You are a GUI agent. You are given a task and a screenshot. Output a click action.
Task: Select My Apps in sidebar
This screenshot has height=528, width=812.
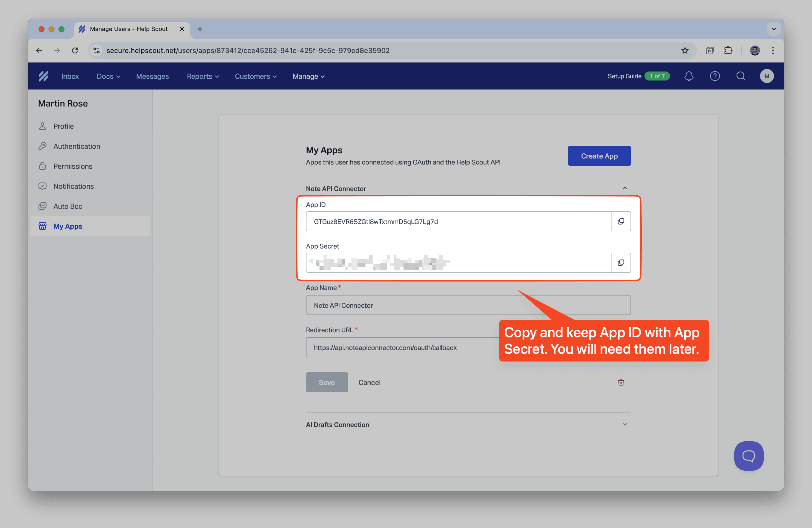[x=90, y=226]
